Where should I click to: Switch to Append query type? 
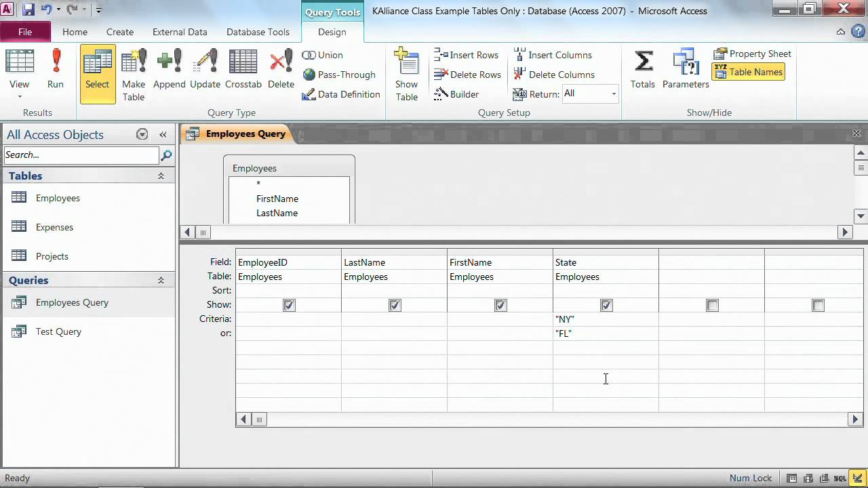coord(169,70)
